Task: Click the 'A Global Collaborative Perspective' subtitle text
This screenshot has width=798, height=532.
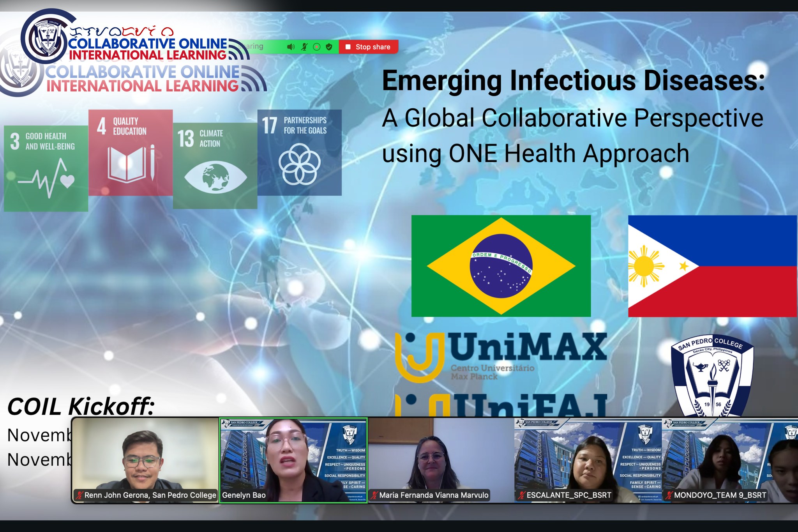Action: (572, 118)
